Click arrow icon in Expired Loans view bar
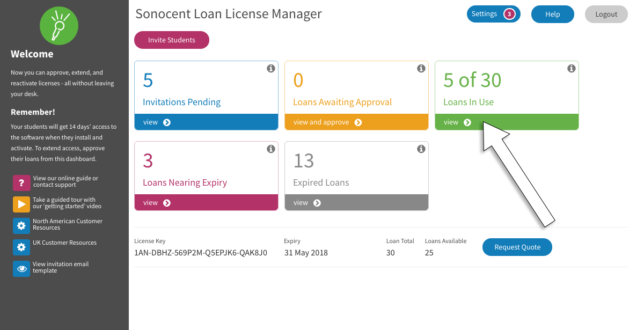The width and height of the screenshot is (644, 330). pyautogui.click(x=317, y=203)
